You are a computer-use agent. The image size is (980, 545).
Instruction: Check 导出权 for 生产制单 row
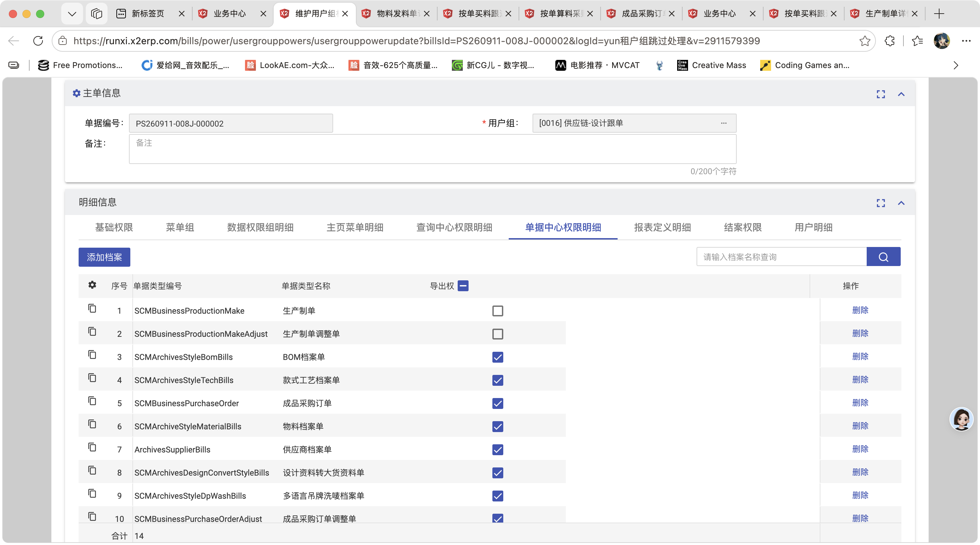click(x=497, y=311)
